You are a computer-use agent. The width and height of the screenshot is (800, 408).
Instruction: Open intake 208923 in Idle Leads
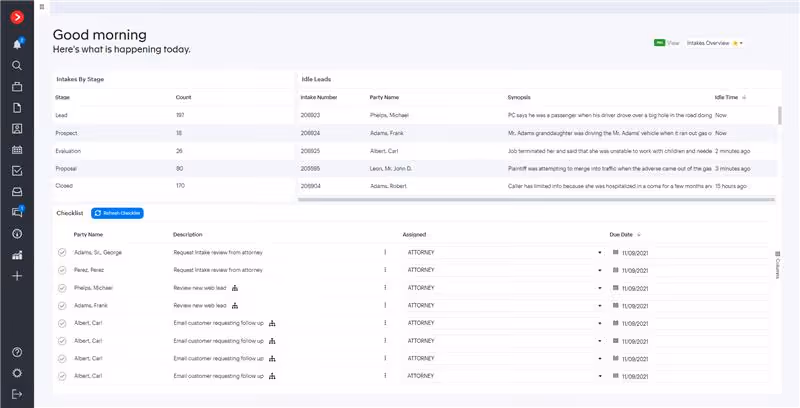310,115
